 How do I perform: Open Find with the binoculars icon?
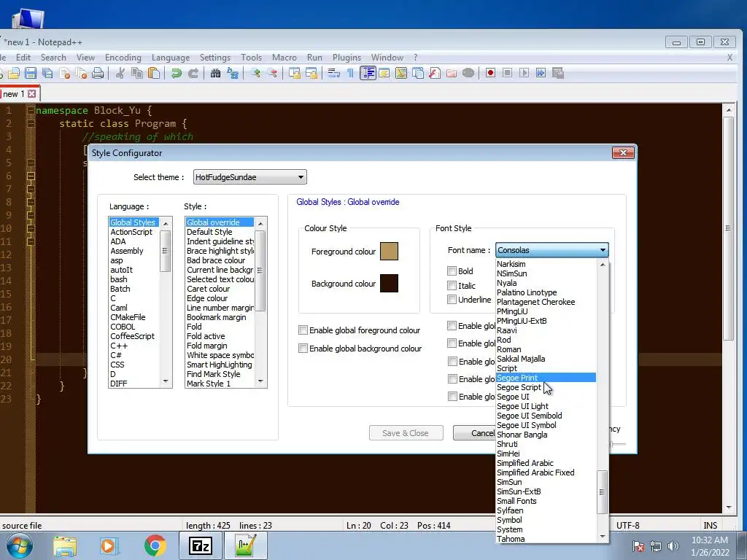click(x=215, y=73)
